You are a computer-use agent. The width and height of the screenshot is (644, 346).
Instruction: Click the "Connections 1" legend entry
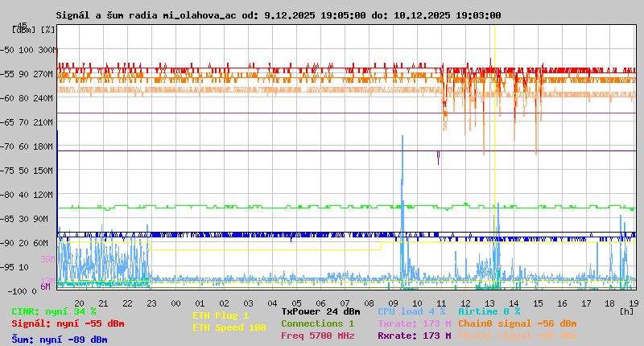(x=317, y=323)
